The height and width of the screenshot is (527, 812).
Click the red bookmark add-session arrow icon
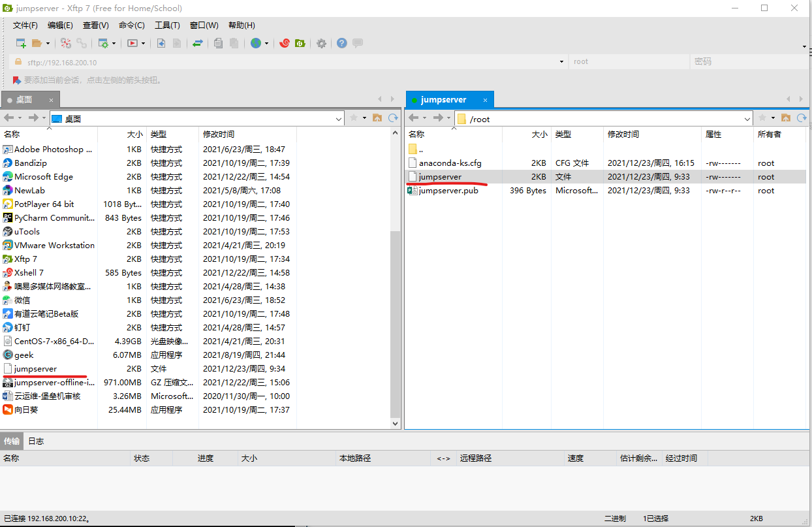[17, 80]
